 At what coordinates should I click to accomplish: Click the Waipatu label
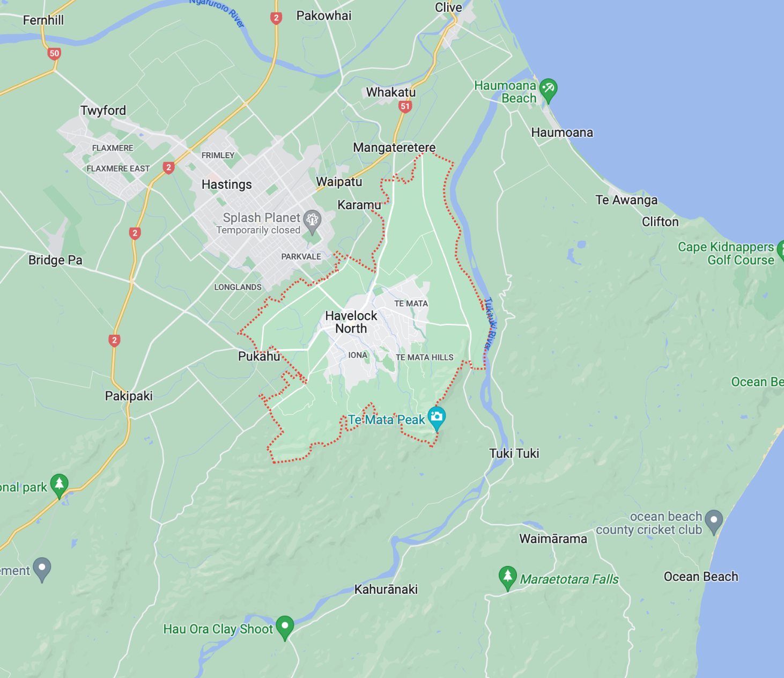[x=339, y=182]
